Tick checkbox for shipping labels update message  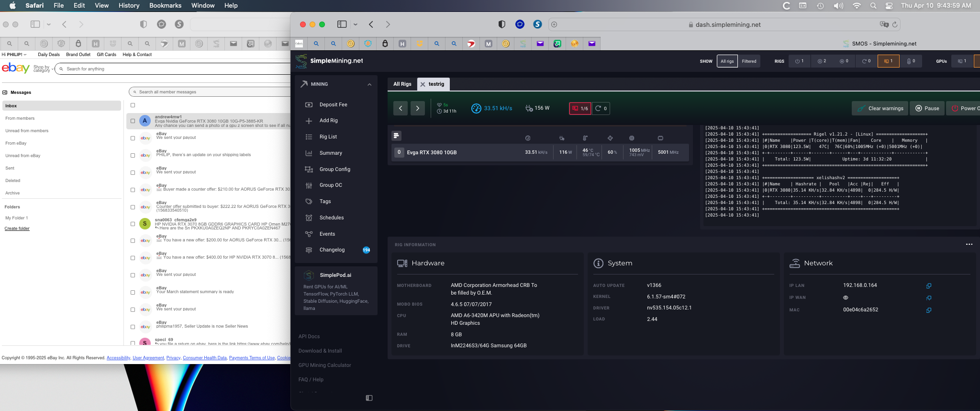tap(133, 155)
